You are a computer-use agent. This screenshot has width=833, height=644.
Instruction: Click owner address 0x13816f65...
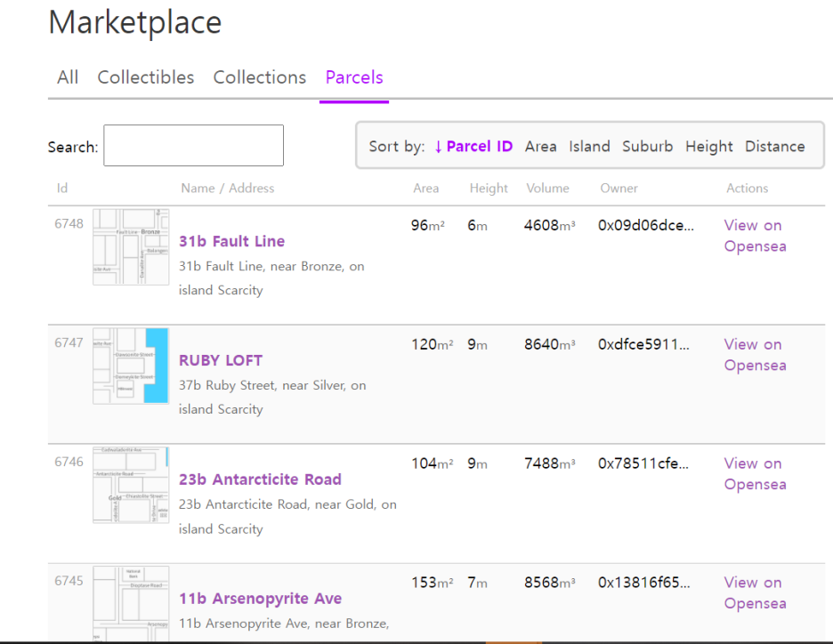643,583
